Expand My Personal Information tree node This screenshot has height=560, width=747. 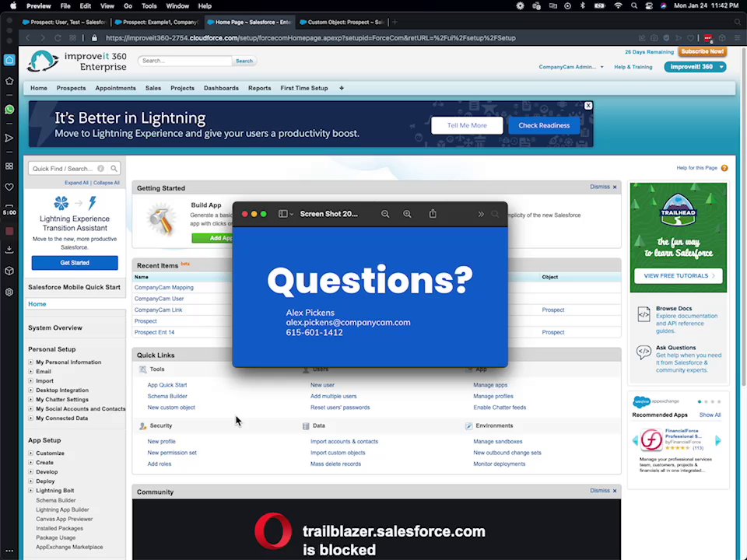pos(31,362)
